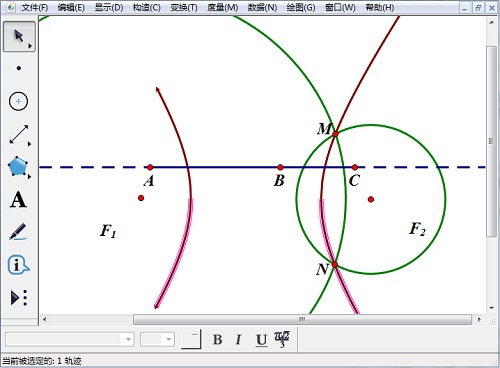The height and width of the screenshot is (368, 500).
Task: Open the Information tool
Action: tap(18, 265)
